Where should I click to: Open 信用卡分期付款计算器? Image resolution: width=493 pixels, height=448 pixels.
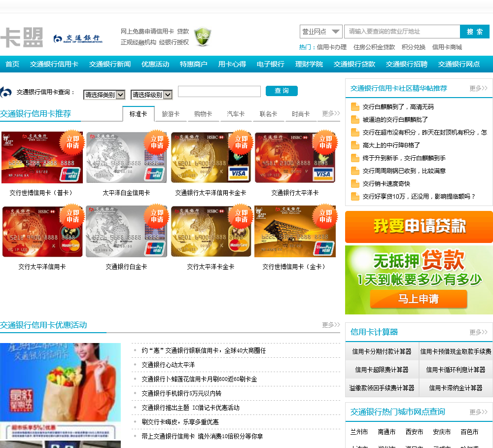(x=382, y=351)
